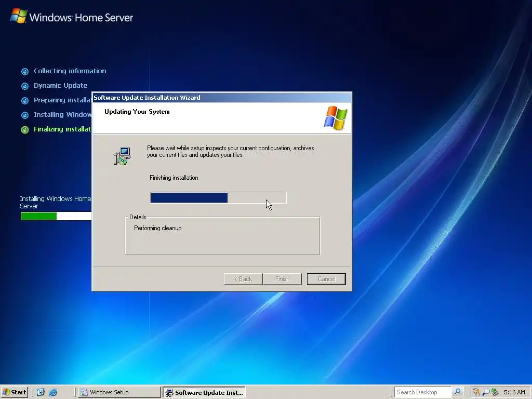Click the Windows Home Server logo

click(71, 16)
